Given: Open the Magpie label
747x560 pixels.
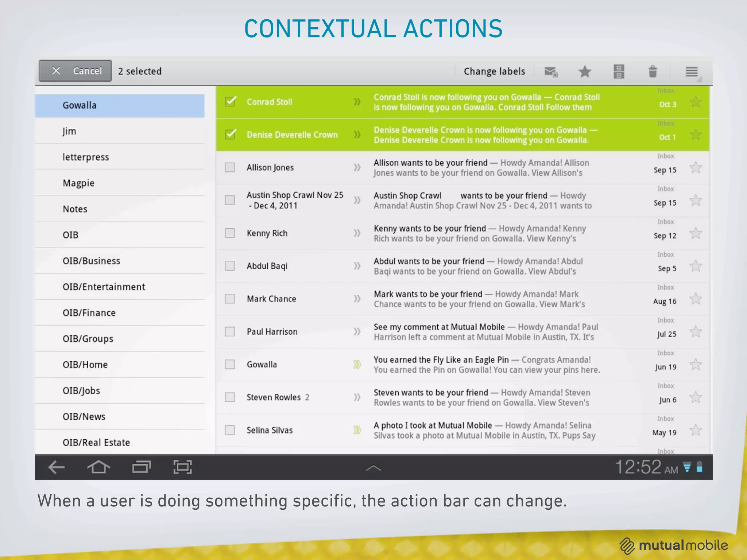Looking at the screenshot, I should (x=120, y=183).
